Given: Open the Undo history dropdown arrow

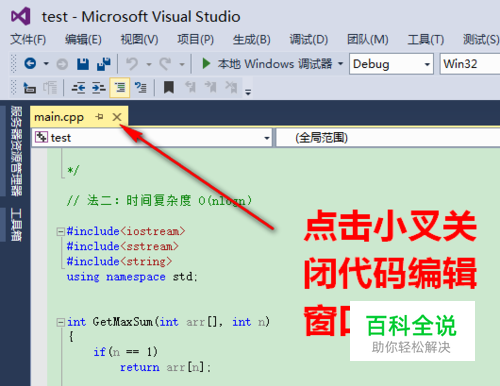Looking at the screenshot, I should point(149,64).
